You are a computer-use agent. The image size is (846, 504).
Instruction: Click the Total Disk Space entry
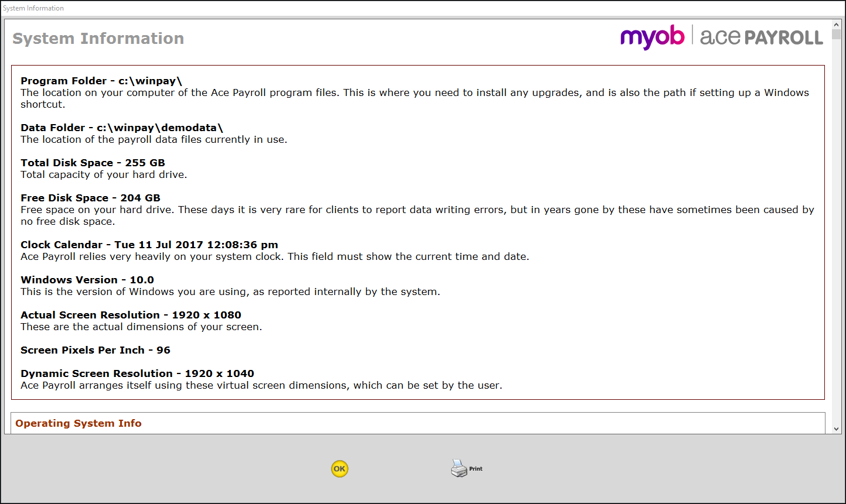pos(93,162)
